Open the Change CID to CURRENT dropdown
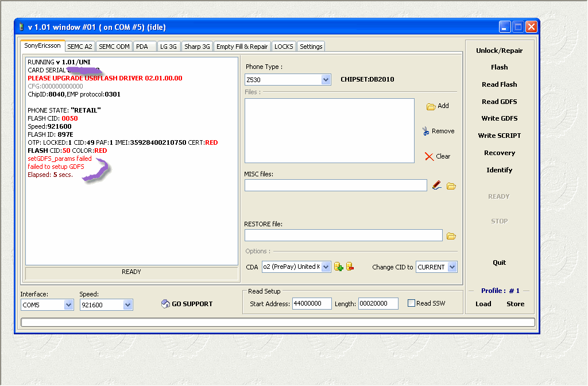Viewport: 588px width, 386px height. pos(452,267)
